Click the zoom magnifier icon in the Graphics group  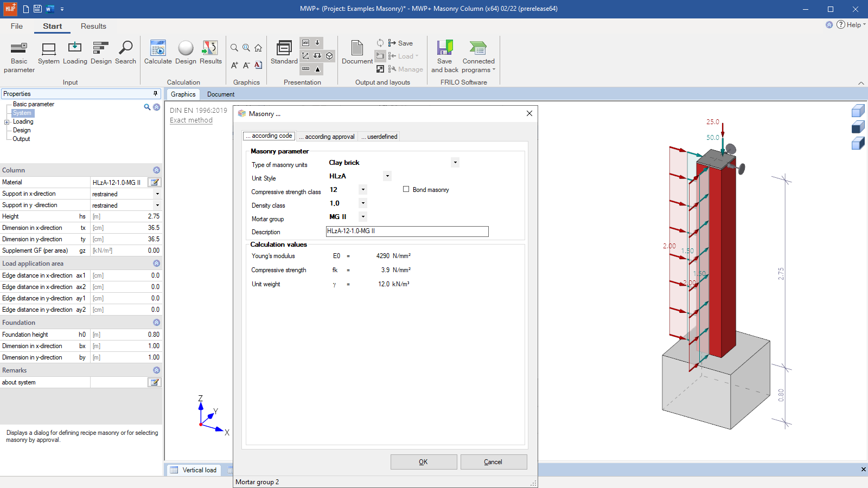tap(234, 48)
